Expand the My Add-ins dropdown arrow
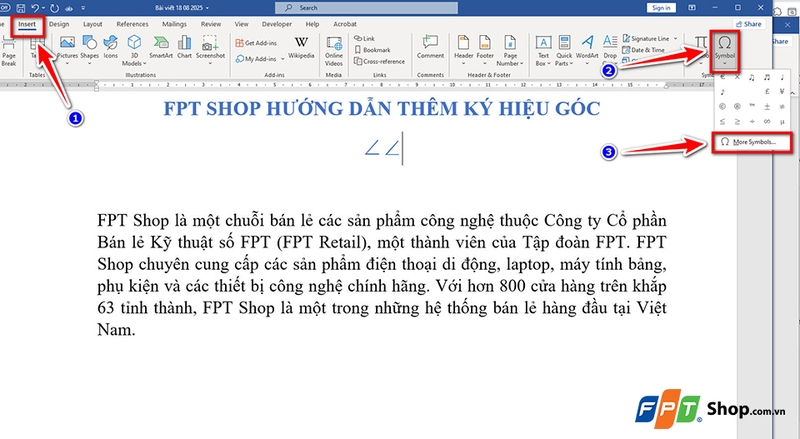The image size is (800, 439). point(283,59)
